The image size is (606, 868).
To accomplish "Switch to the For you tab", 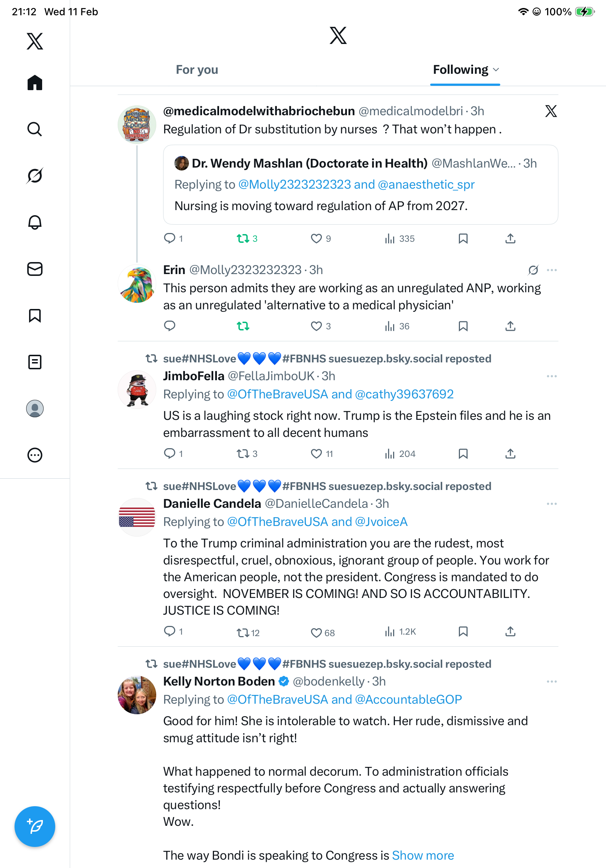I will tap(197, 70).
